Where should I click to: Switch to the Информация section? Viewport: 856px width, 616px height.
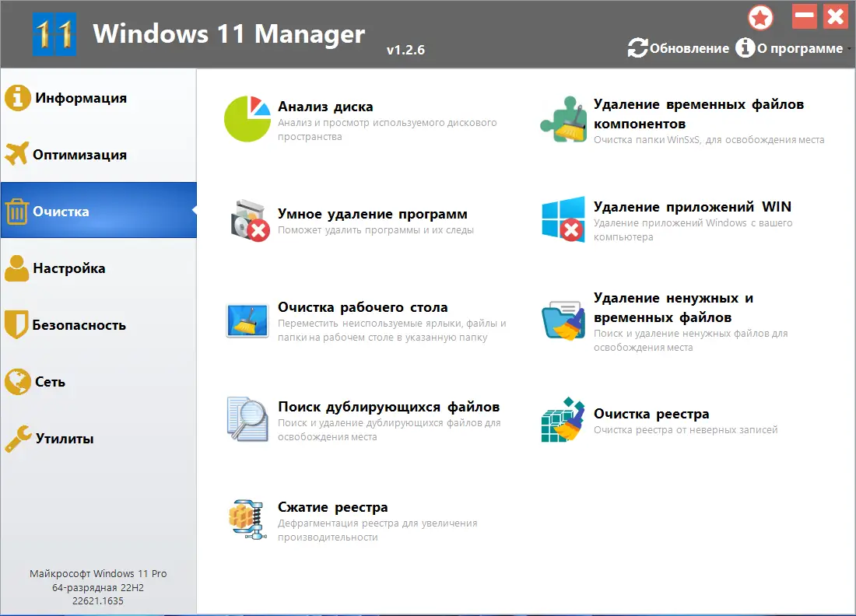tap(80, 98)
